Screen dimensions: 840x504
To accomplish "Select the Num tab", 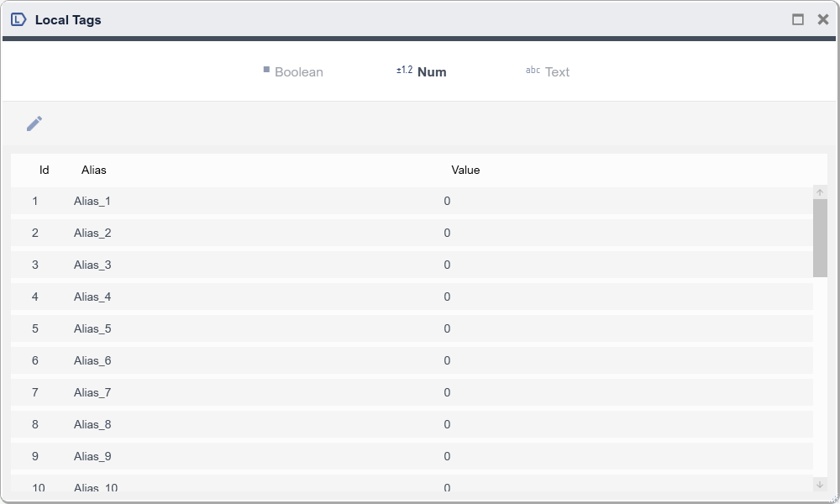I will coord(423,72).
